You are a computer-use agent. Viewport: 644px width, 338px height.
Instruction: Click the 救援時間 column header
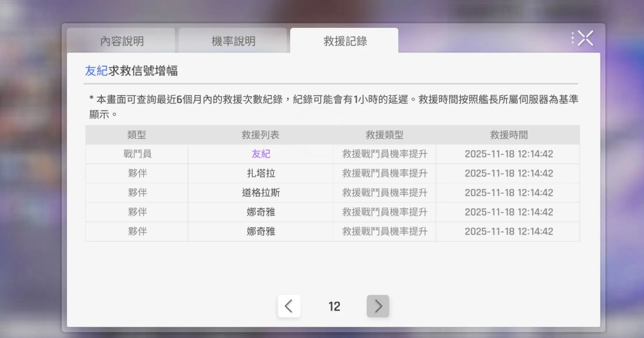coord(508,135)
